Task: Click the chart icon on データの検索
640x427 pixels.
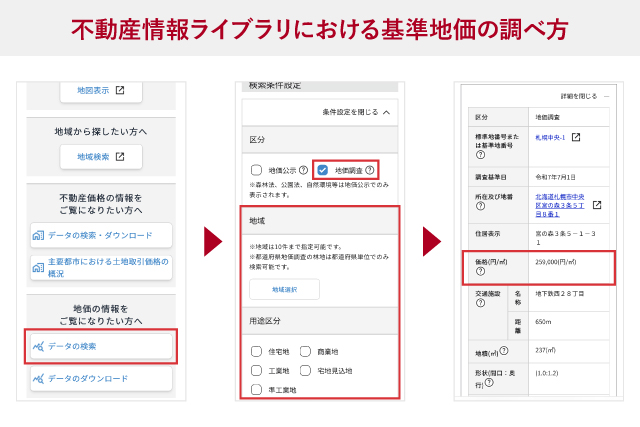Action: [x=38, y=347]
